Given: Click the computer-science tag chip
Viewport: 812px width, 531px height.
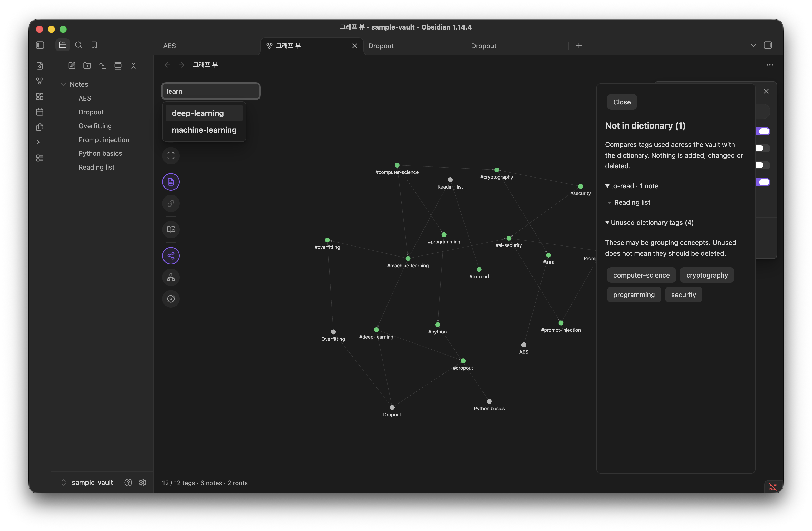Looking at the screenshot, I should (641, 275).
